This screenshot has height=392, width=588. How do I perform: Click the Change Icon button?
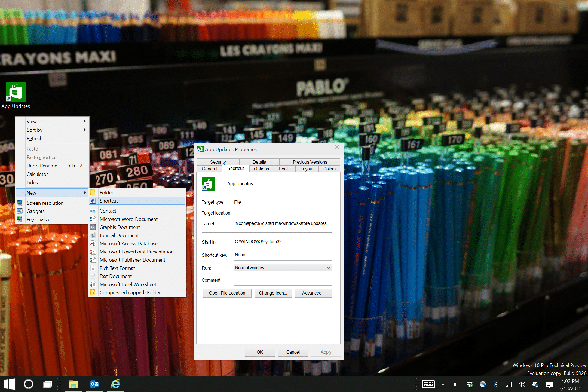(x=273, y=293)
